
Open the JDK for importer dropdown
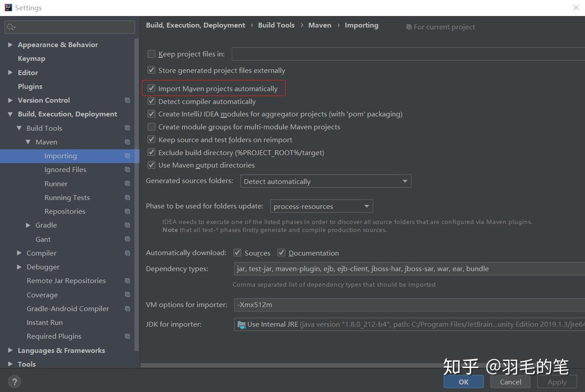(409, 324)
